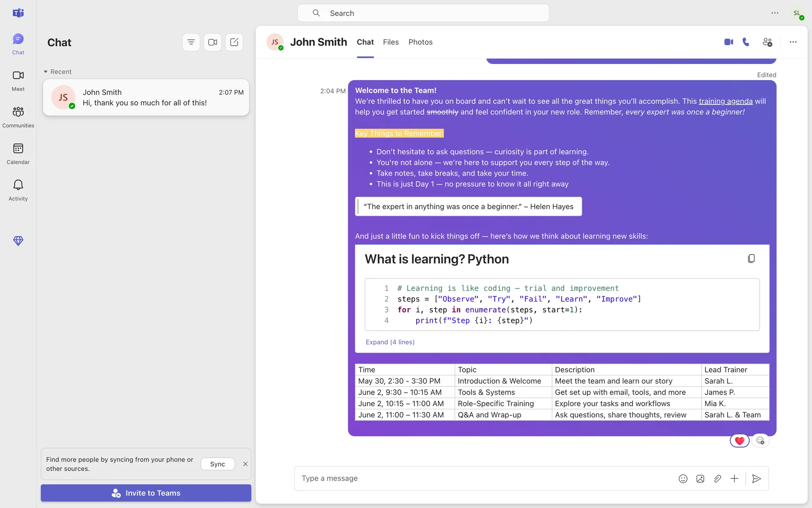Open the training agenda link
Screen dimensions: 812x508
(x=725, y=101)
